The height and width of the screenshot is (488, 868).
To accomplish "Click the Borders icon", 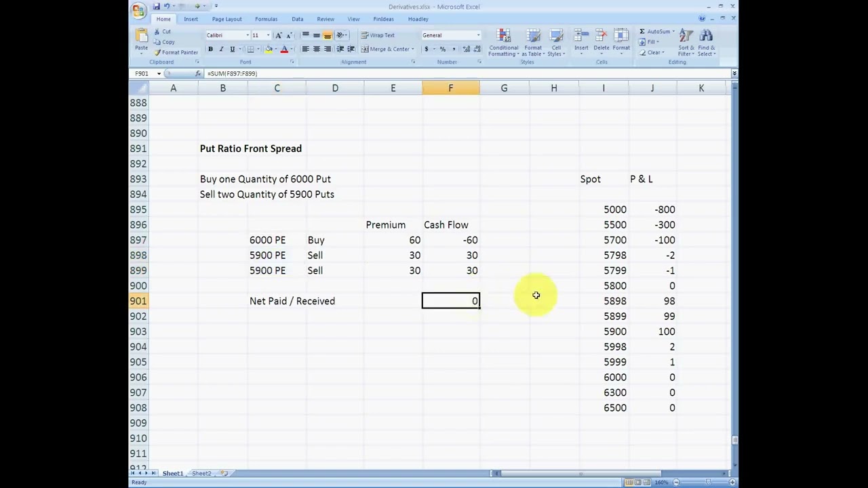I will [250, 49].
